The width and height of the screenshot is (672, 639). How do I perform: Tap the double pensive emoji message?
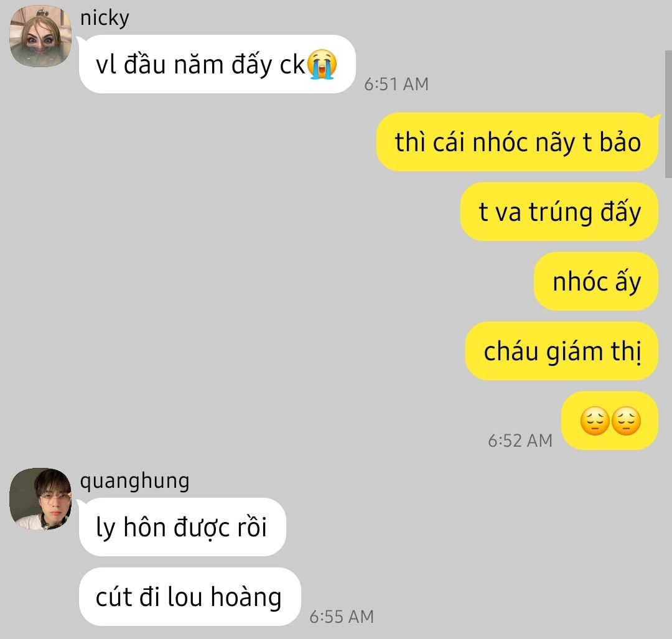[x=610, y=421]
